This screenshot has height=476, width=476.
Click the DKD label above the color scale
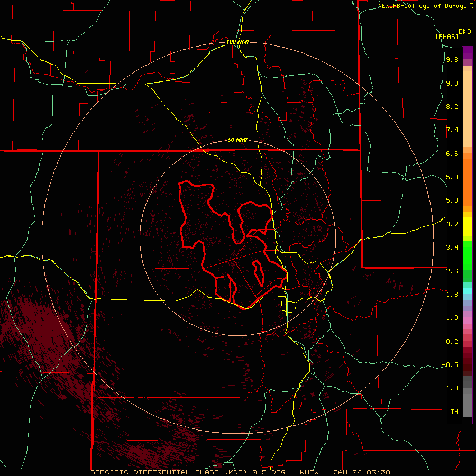[465, 32]
